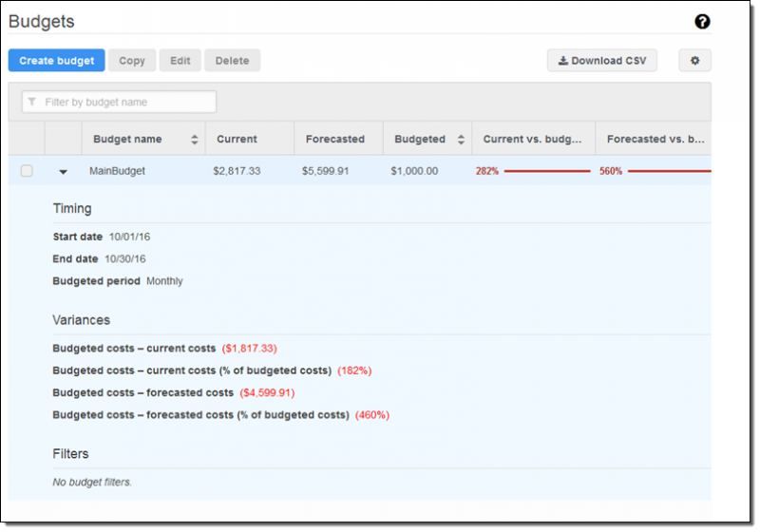Click Create budget button
The image size is (760, 532).
click(57, 61)
